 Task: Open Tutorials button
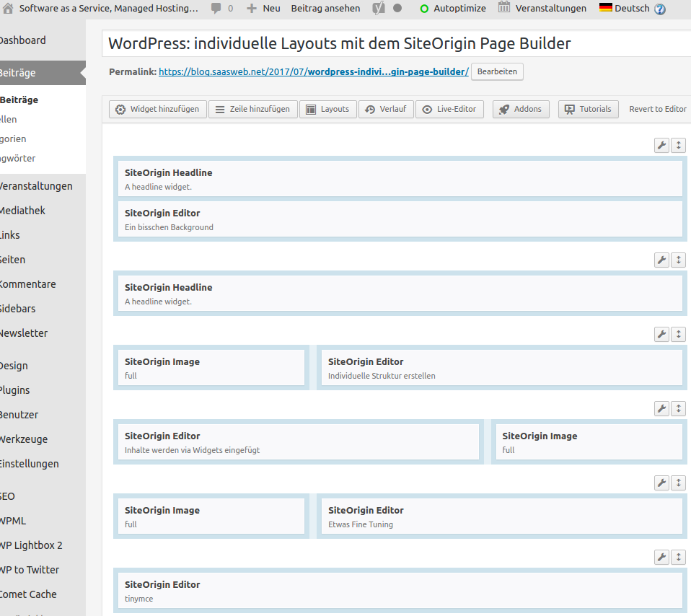coord(589,109)
